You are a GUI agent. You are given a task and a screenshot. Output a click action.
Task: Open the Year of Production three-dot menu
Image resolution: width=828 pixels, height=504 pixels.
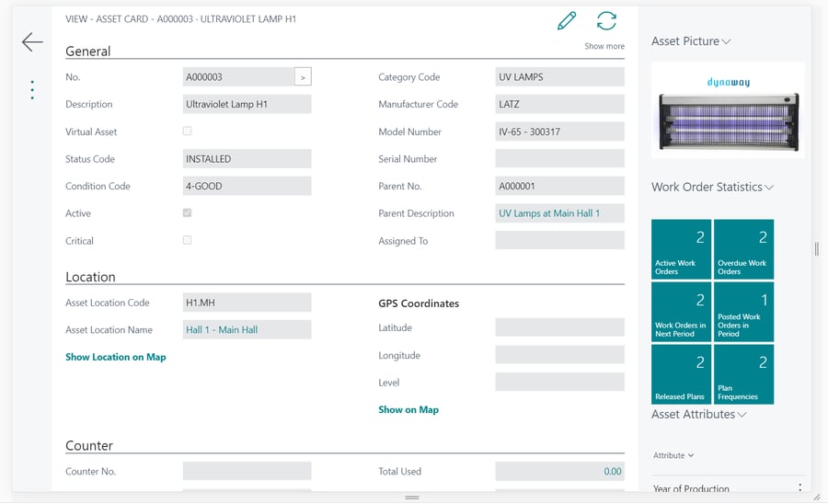click(x=800, y=487)
